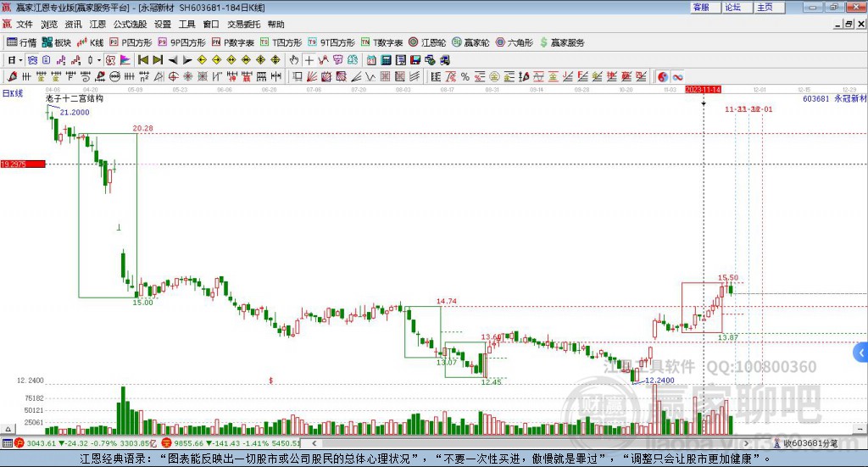The height and width of the screenshot is (467, 868).
Task: Open the 9P四方形 tool
Action: coord(181,42)
